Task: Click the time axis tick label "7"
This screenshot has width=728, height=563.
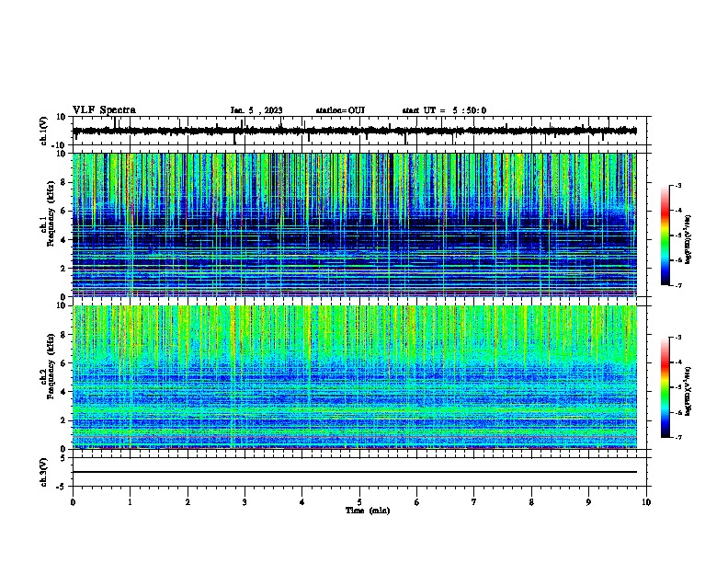Action: 474,502
